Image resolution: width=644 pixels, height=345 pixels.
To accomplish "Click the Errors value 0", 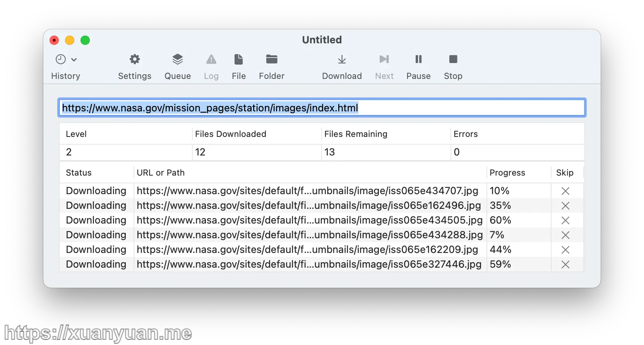I will pyautogui.click(x=457, y=152).
